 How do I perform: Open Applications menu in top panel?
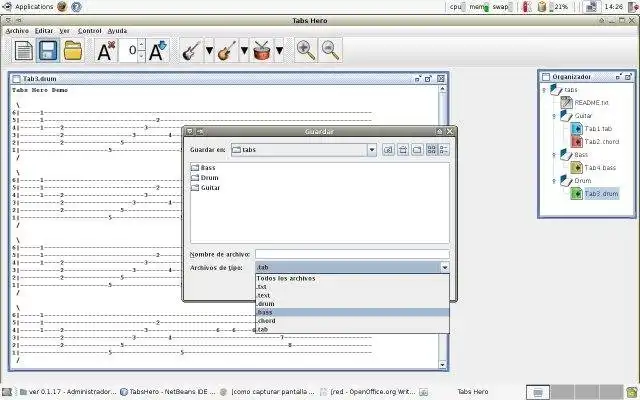coord(28,7)
